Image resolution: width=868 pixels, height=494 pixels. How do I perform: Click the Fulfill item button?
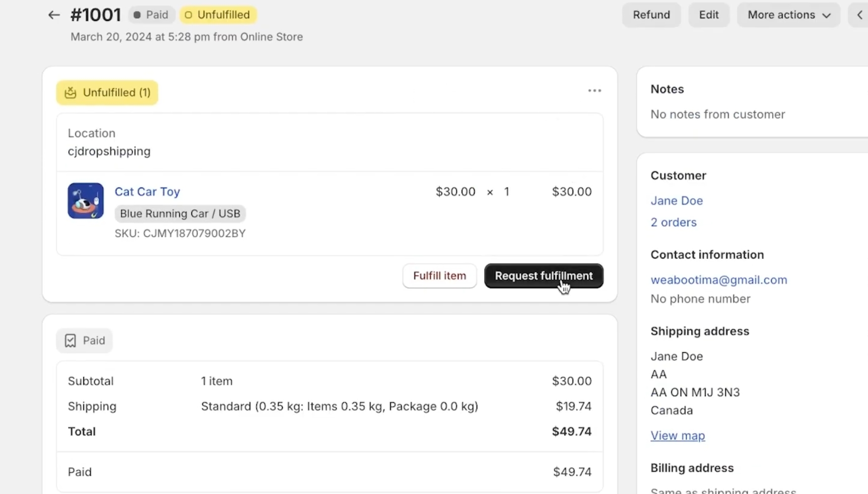click(x=439, y=276)
